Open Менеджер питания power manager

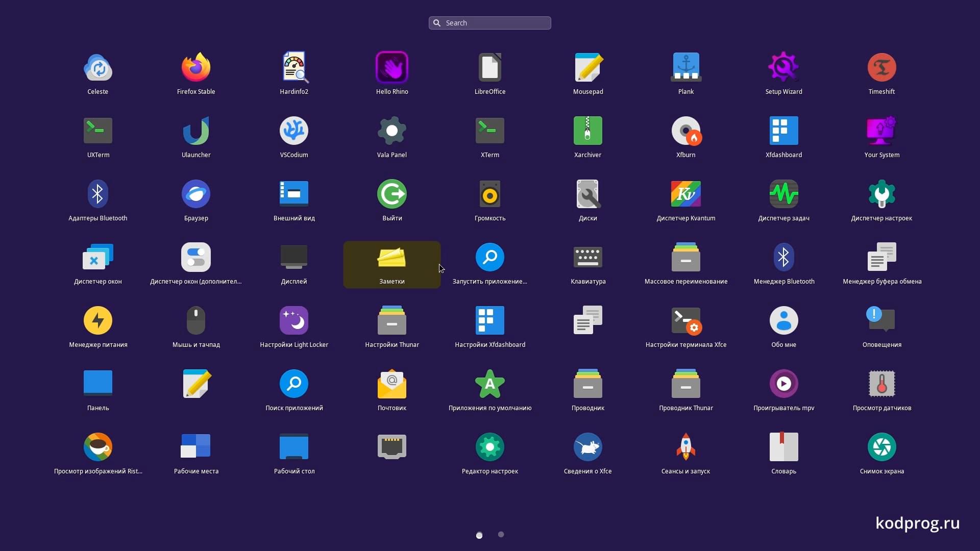coord(98,320)
